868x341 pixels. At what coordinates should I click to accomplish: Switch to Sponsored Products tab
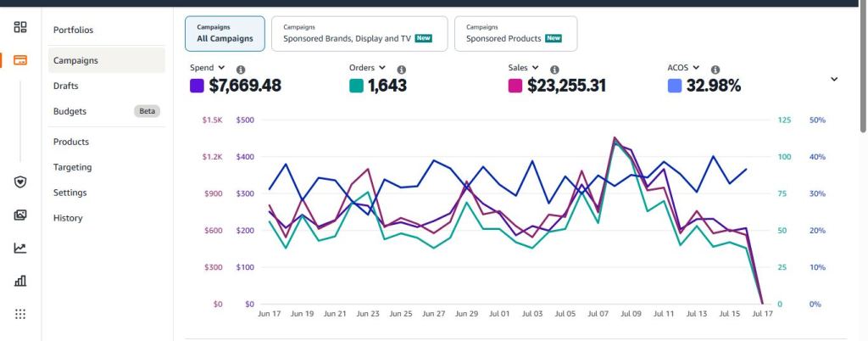(515, 34)
